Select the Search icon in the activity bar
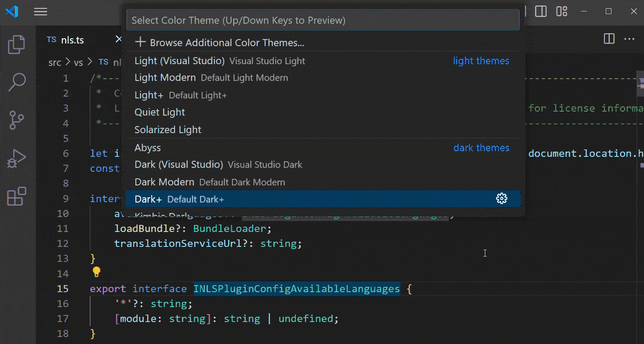This screenshot has height=344, width=644. pos(16,82)
